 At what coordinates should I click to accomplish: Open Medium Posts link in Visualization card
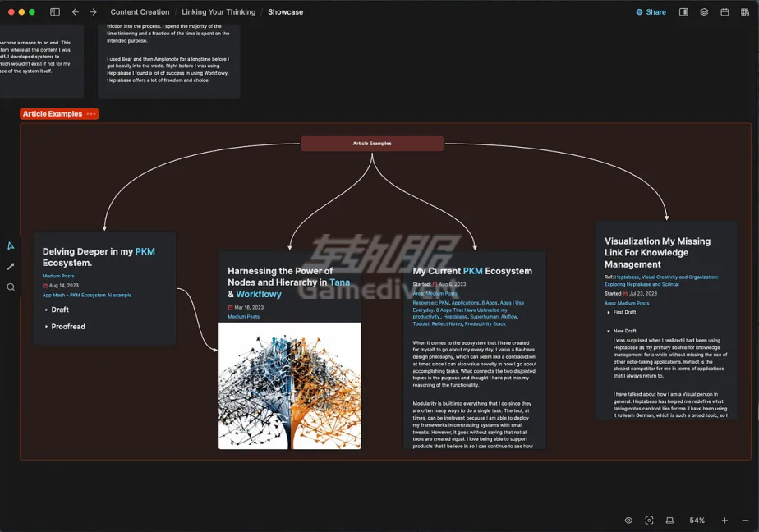click(x=633, y=303)
